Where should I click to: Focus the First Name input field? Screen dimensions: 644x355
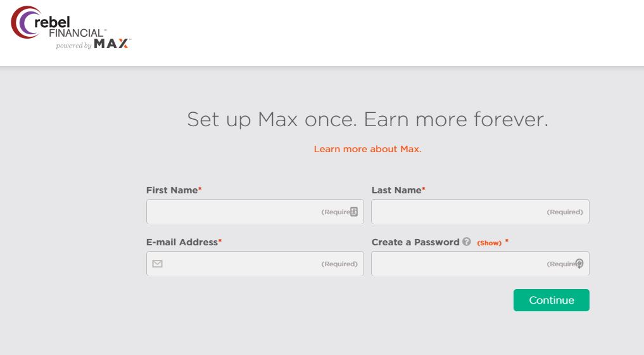pyautogui.click(x=255, y=212)
